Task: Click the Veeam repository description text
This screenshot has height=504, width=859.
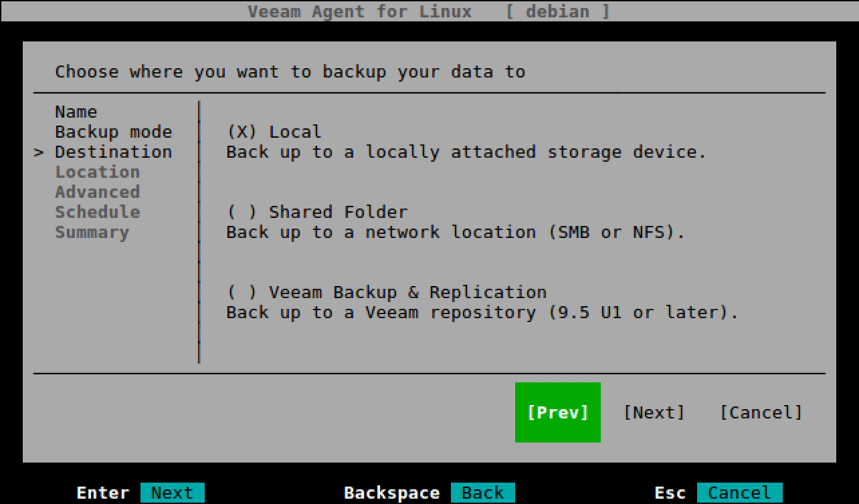Action: 482,312
